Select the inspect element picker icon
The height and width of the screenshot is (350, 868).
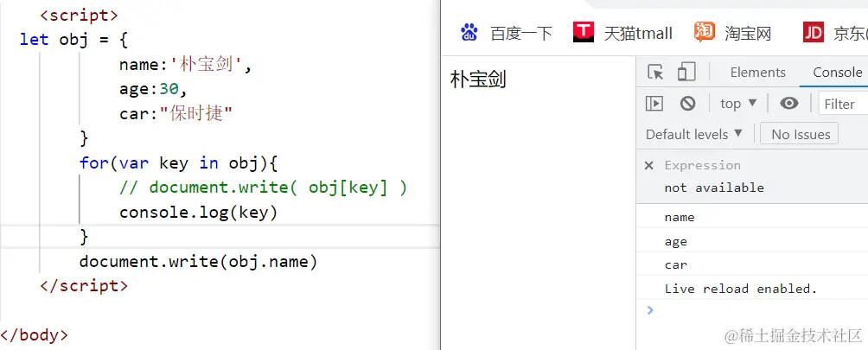point(655,73)
